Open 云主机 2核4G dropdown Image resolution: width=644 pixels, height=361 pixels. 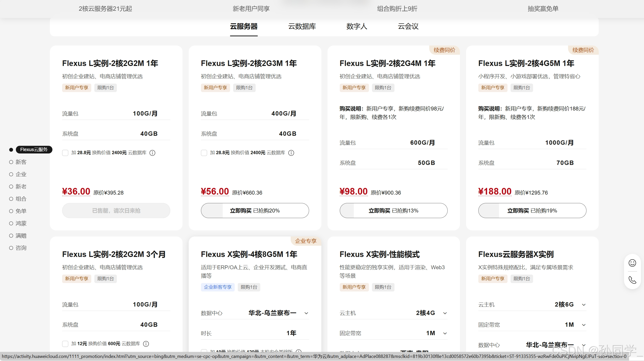(445, 313)
